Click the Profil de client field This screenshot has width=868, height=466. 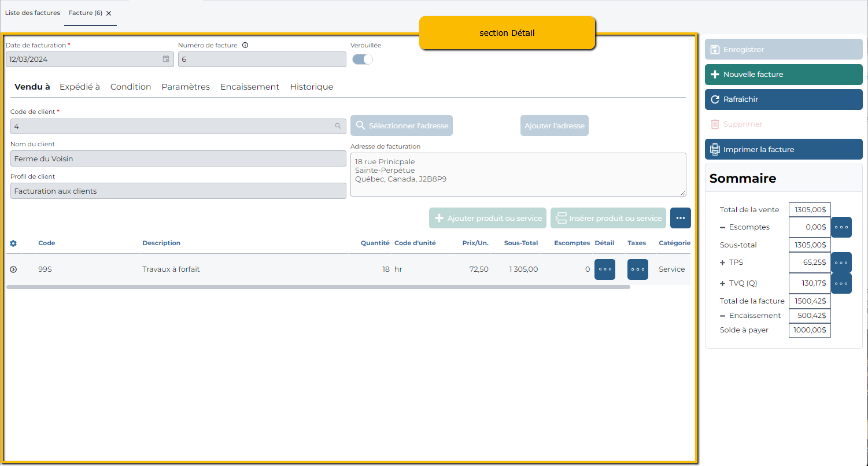tap(178, 191)
